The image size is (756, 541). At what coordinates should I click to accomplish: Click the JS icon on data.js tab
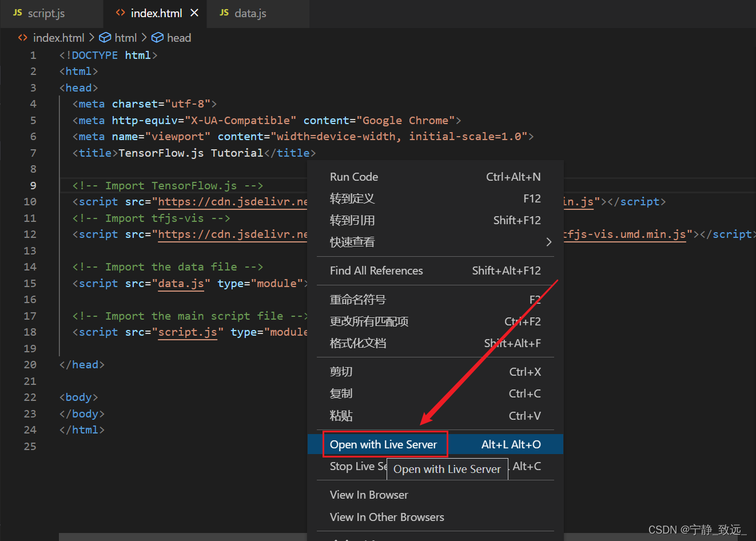point(224,13)
